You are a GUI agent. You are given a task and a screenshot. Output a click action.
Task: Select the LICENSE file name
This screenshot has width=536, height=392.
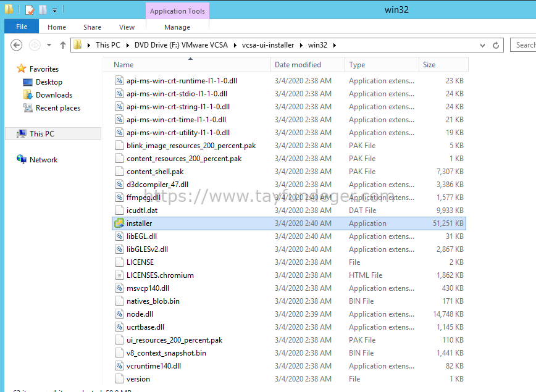[140, 262]
